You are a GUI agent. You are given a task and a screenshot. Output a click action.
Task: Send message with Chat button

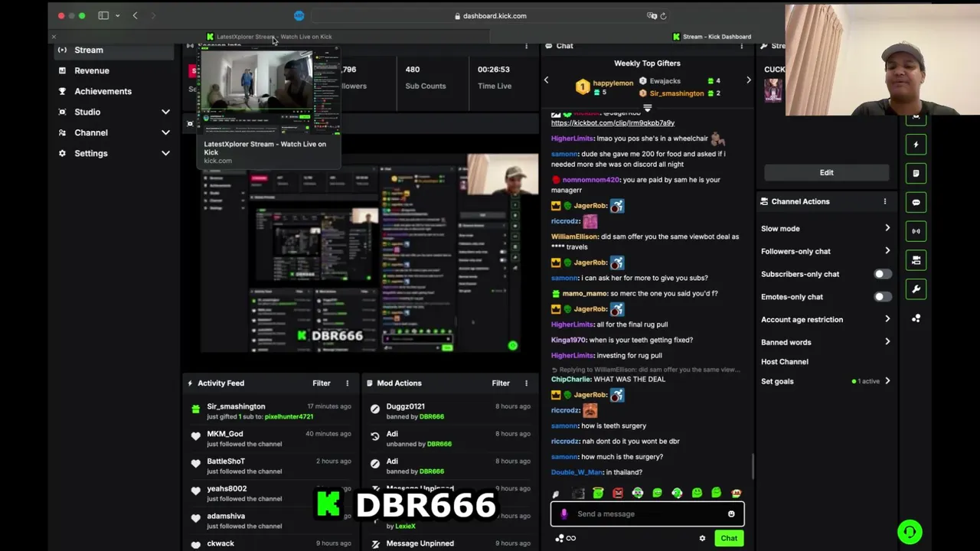pyautogui.click(x=729, y=538)
